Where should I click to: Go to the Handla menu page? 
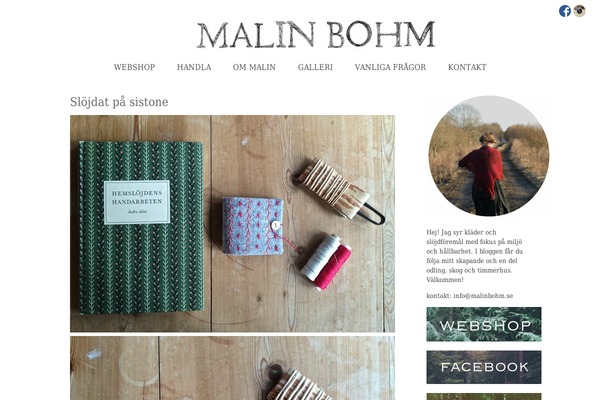pos(194,67)
